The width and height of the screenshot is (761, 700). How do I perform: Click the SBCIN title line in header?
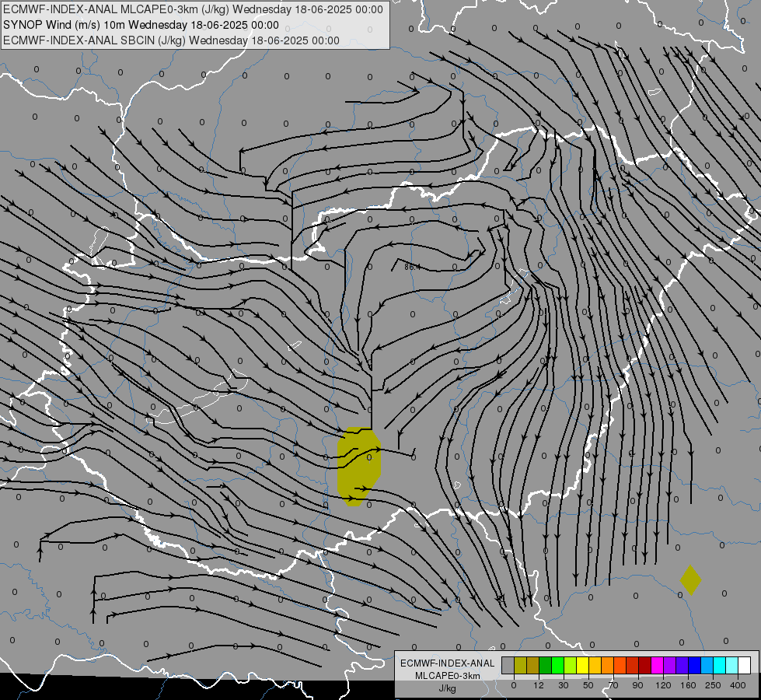coord(171,40)
